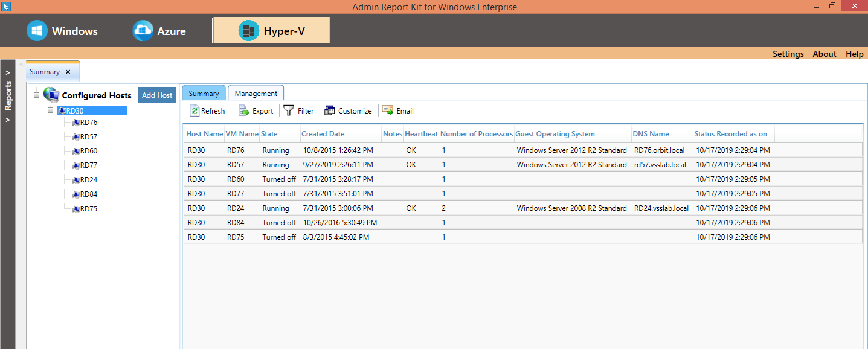Click the 10/26/2016 5:30:49 PM date cell

pos(339,223)
